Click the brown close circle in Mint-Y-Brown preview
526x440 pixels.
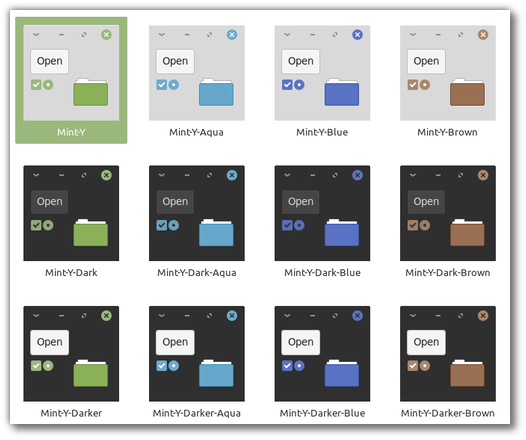(x=483, y=35)
